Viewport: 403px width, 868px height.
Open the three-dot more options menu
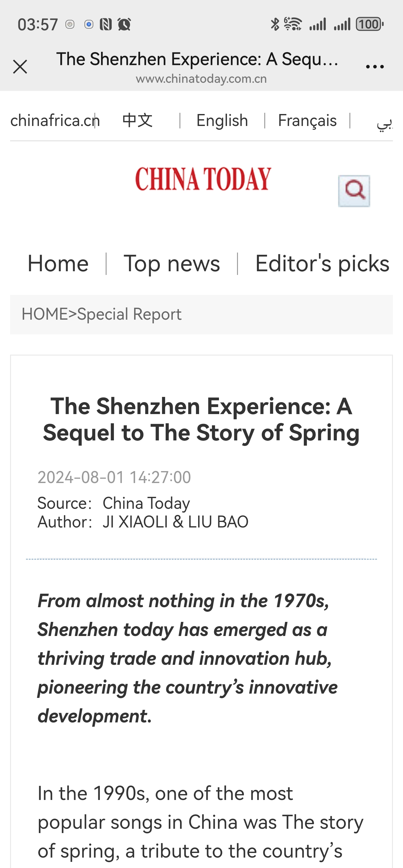[375, 67]
